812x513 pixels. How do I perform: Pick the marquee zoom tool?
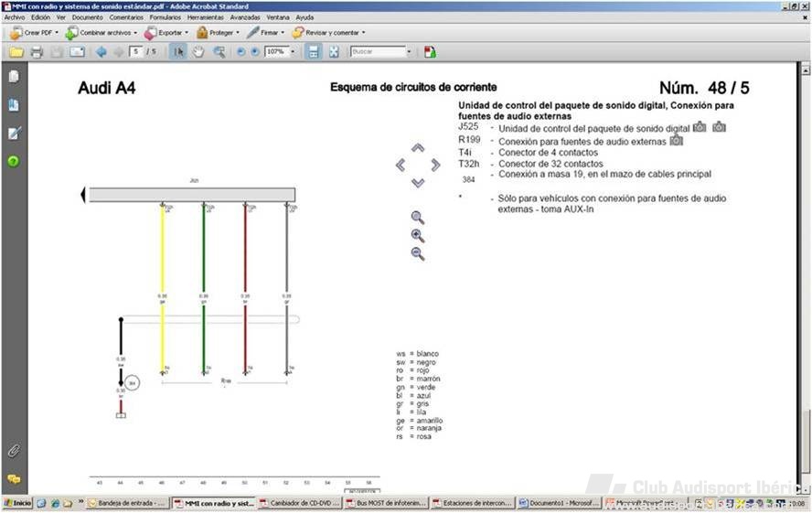pos(219,52)
